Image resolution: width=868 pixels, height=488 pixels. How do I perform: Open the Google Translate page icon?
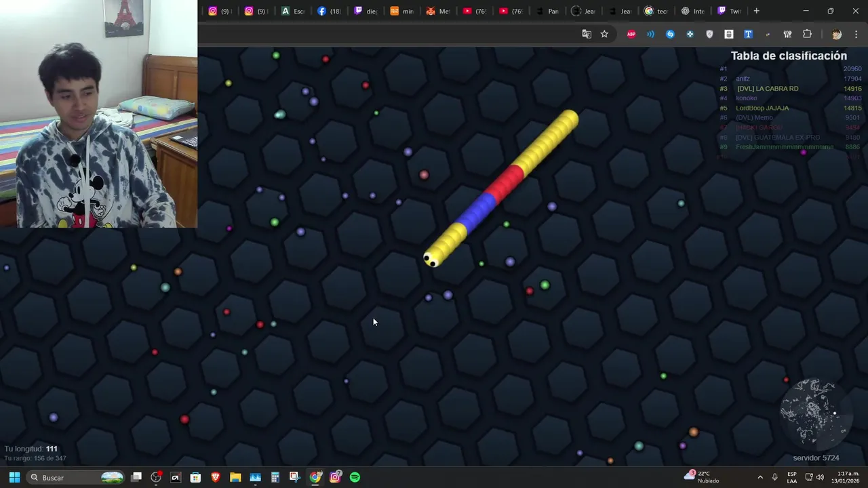click(587, 34)
